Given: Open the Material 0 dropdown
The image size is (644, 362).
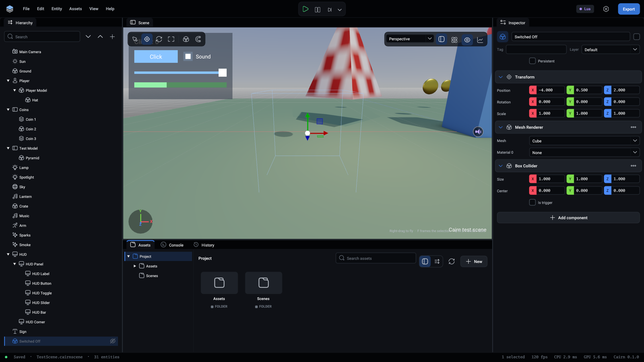Looking at the screenshot, I should pos(584,152).
